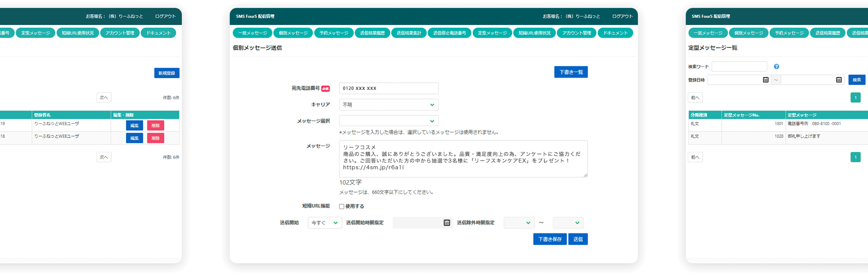Click upper page 1 button in right window

(x=855, y=98)
